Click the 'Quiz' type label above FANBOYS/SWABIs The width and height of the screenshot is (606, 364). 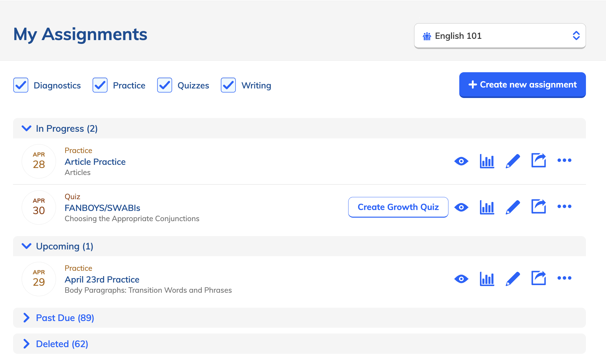click(x=72, y=197)
